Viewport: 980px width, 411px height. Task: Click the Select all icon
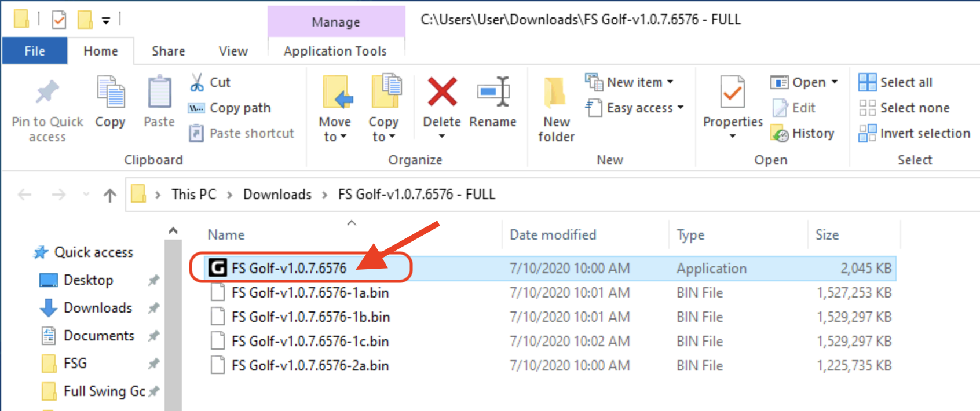click(x=867, y=82)
